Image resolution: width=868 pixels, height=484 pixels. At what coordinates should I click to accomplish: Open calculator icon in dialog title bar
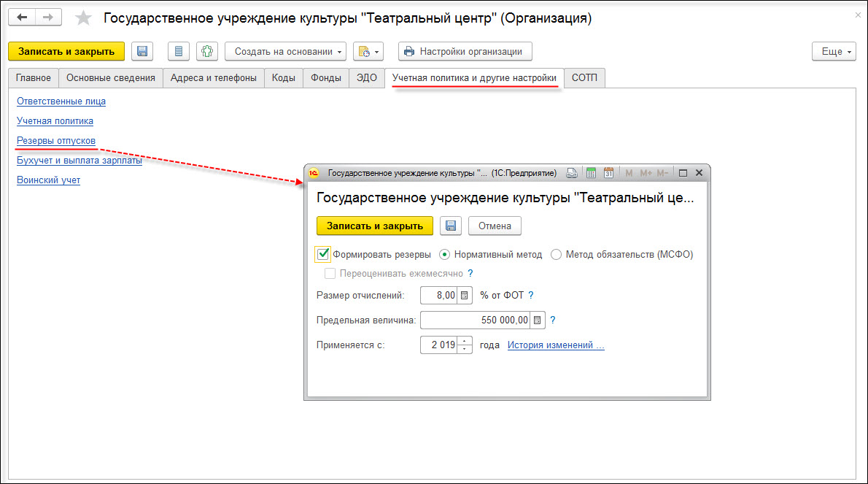[592, 173]
